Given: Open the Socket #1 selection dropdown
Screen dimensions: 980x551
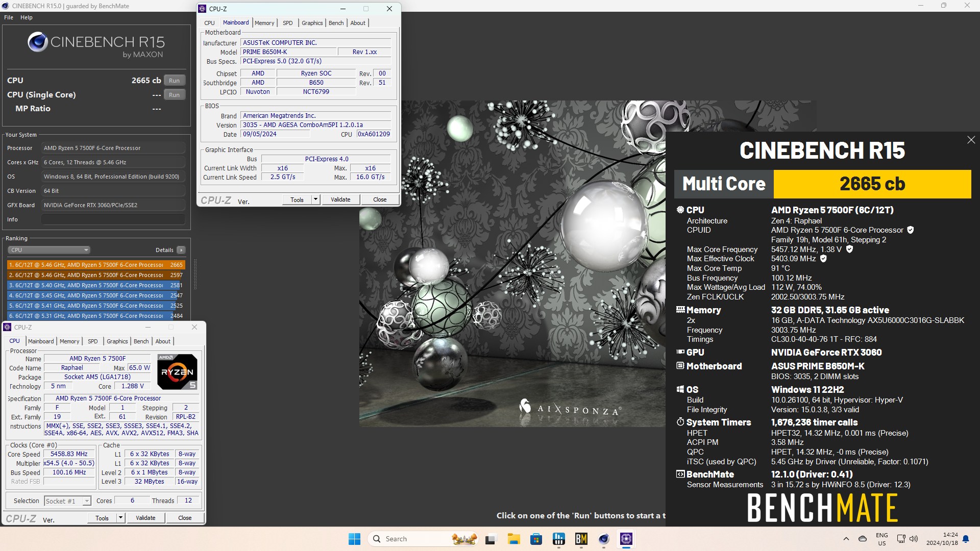Looking at the screenshot, I should coord(67,501).
